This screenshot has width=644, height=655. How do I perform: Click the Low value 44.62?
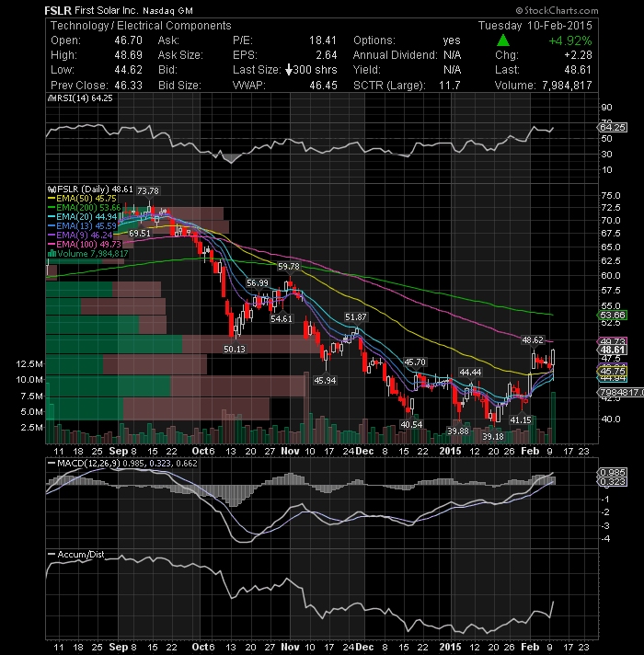click(x=128, y=70)
